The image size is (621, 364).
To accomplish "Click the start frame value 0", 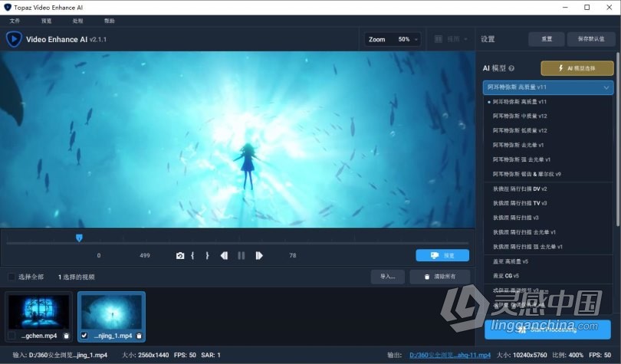I will pyautogui.click(x=99, y=256).
